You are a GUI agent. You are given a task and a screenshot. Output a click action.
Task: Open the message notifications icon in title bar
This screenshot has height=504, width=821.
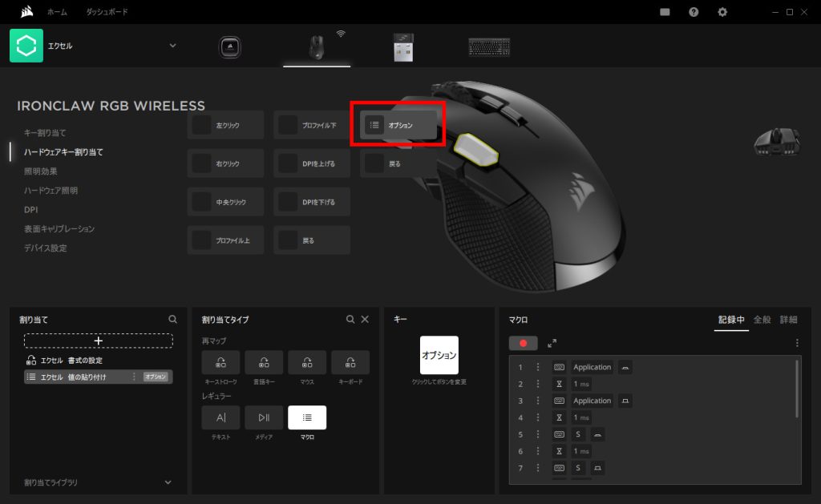(665, 12)
